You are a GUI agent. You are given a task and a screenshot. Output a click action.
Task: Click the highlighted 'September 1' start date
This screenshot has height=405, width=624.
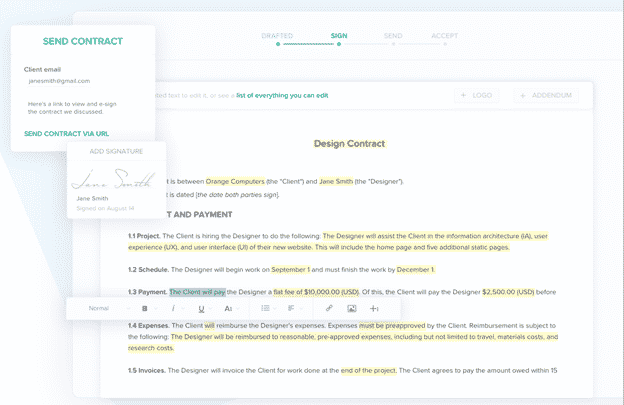pos(290,270)
